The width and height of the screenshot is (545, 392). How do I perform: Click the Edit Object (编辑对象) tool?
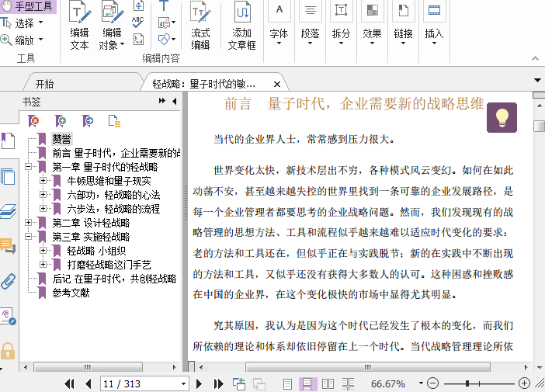(112, 26)
